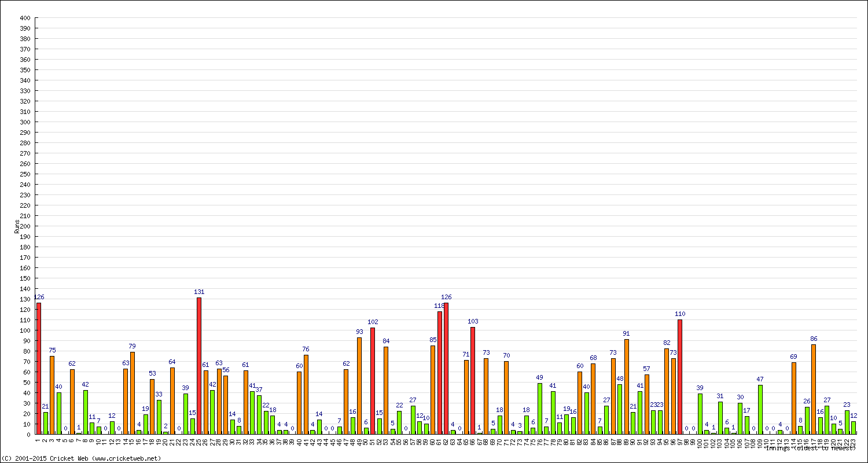Click the 48 value label

620,379
